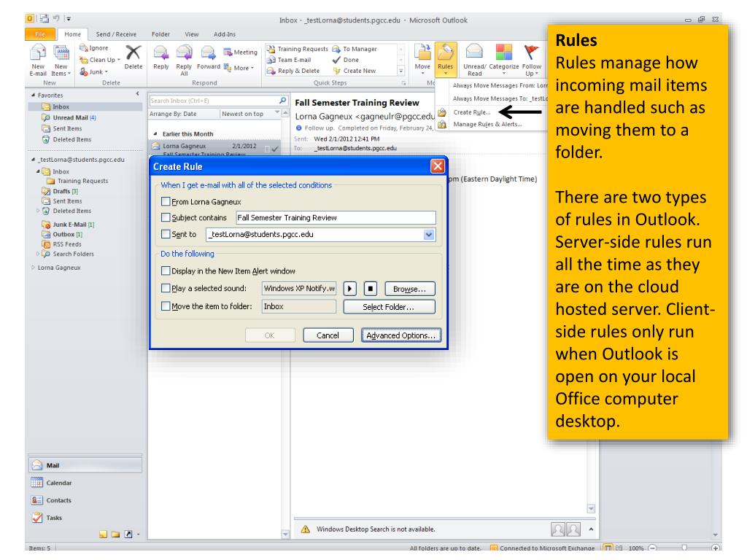747x560 pixels.
Task: Click the Browse sound button
Action: (410, 289)
